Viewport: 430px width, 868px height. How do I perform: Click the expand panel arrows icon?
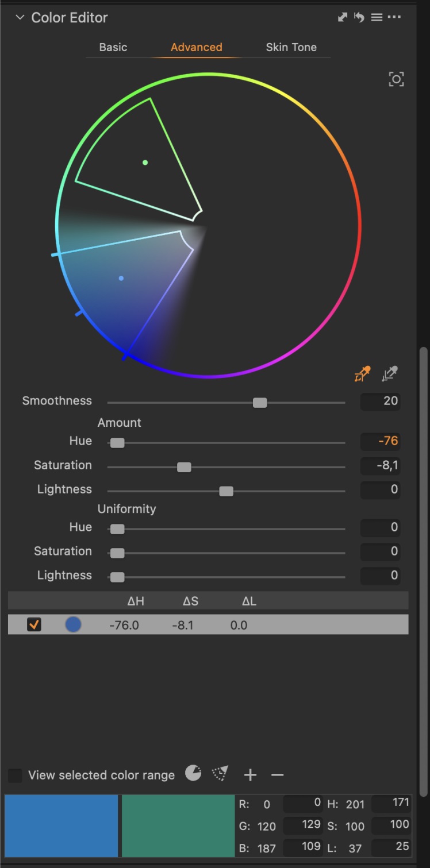point(343,17)
